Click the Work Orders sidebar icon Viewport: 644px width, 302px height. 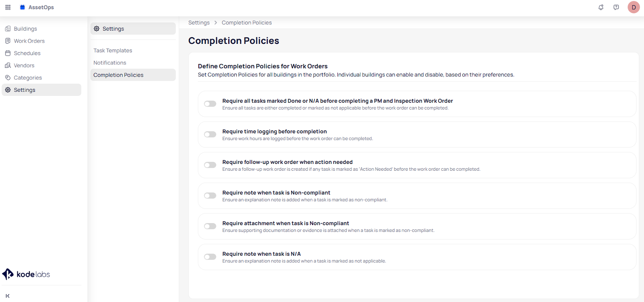[8, 41]
